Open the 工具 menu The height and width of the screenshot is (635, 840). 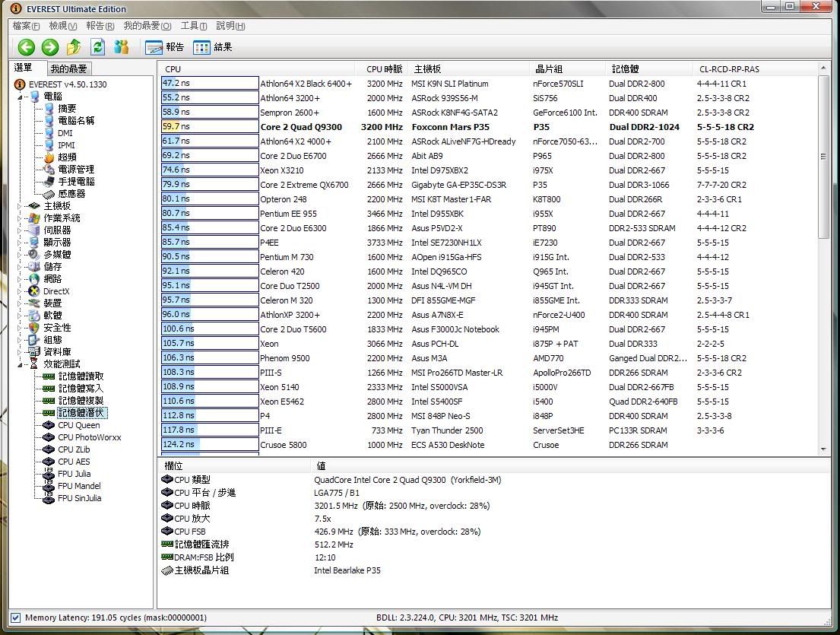194,26
